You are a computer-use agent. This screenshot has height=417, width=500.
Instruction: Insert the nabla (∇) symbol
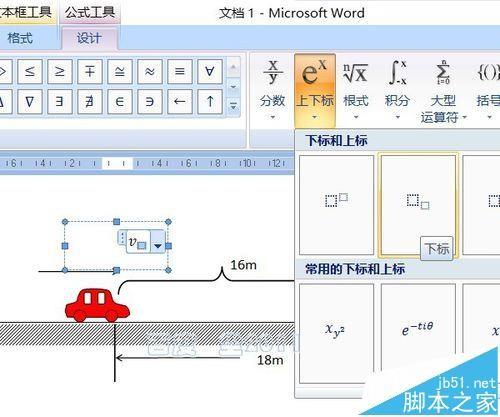tap(30, 101)
